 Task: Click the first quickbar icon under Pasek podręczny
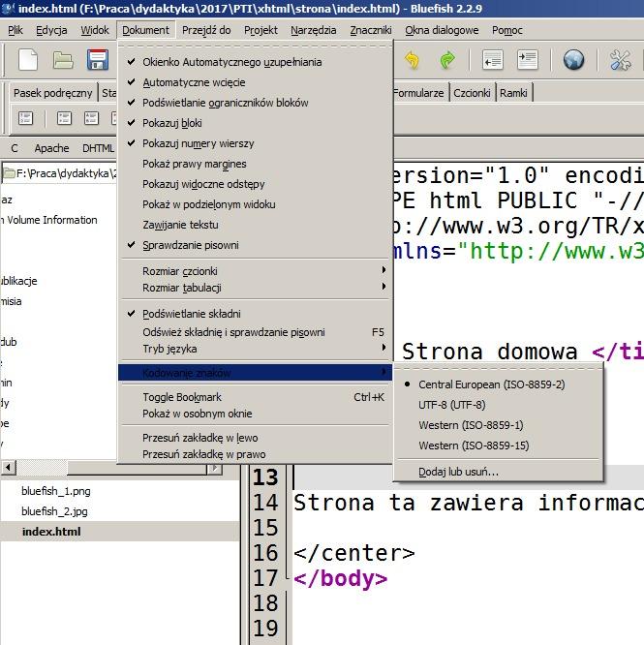pos(25,118)
